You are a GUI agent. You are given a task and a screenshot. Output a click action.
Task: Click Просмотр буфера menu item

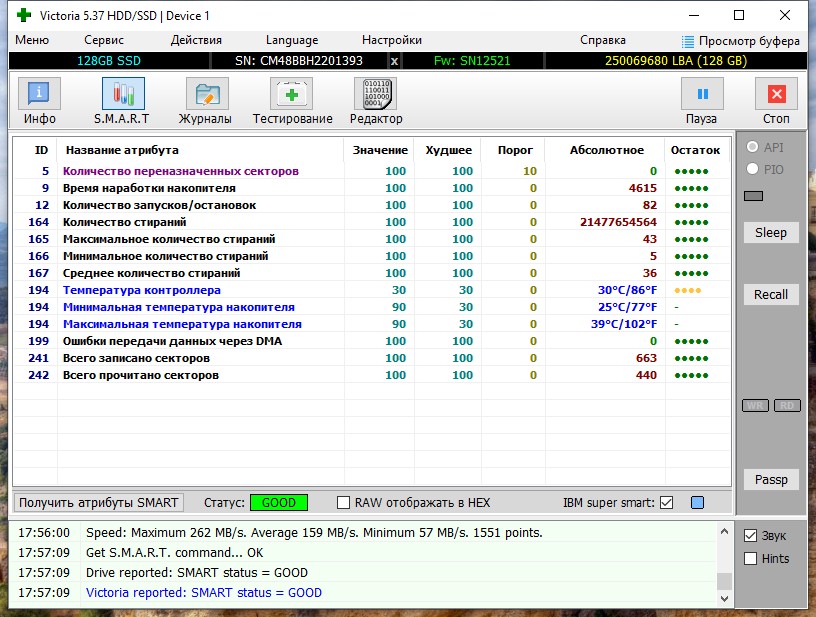click(749, 41)
